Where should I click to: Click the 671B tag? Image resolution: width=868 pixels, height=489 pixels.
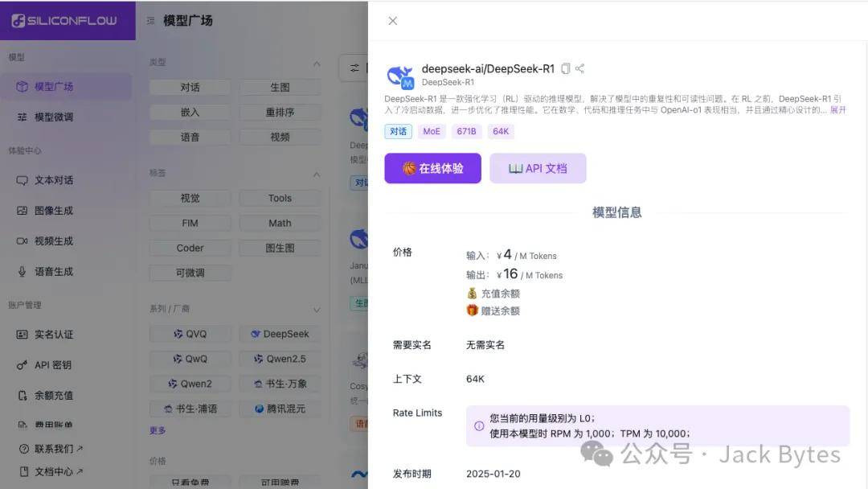coord(466,131)
